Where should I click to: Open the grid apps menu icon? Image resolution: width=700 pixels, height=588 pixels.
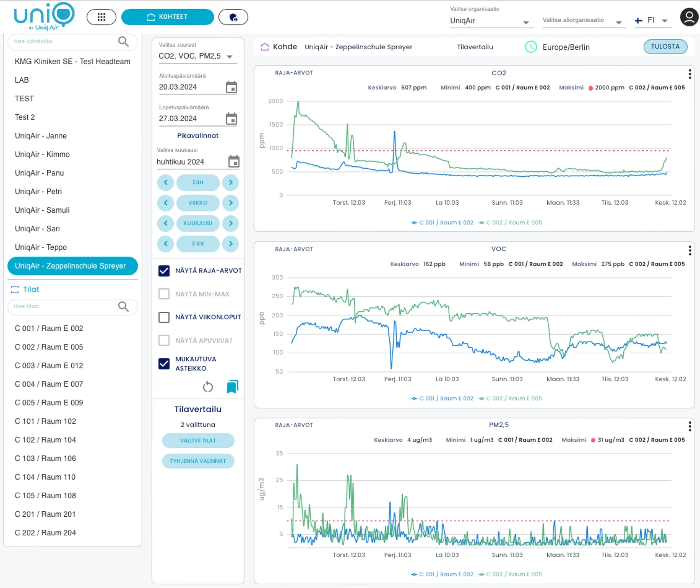[x=101, y=17]
